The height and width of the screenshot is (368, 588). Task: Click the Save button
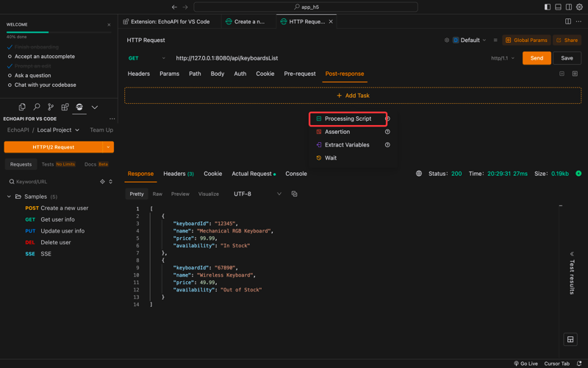click(x=567, y=58)
